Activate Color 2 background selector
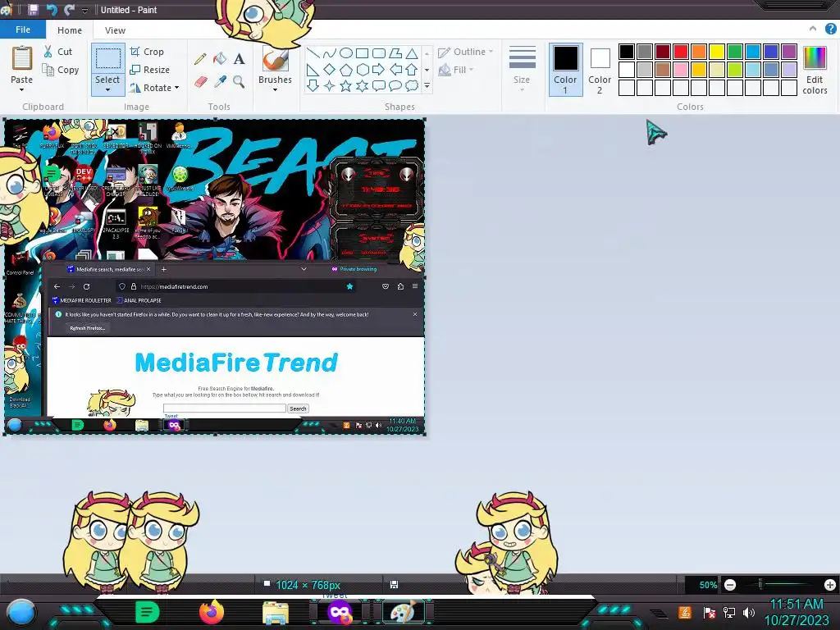 pyautogui.click(x=600, y=70)
